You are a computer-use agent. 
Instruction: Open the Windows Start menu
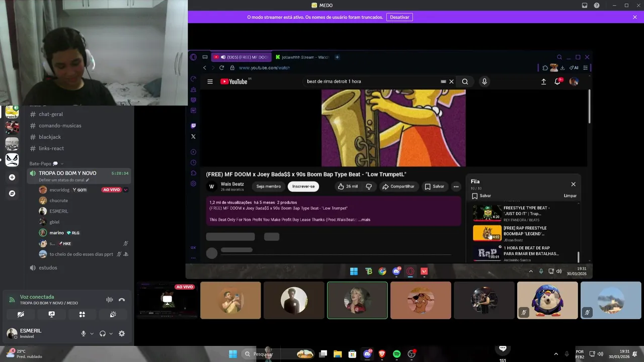tap(233, 354)
